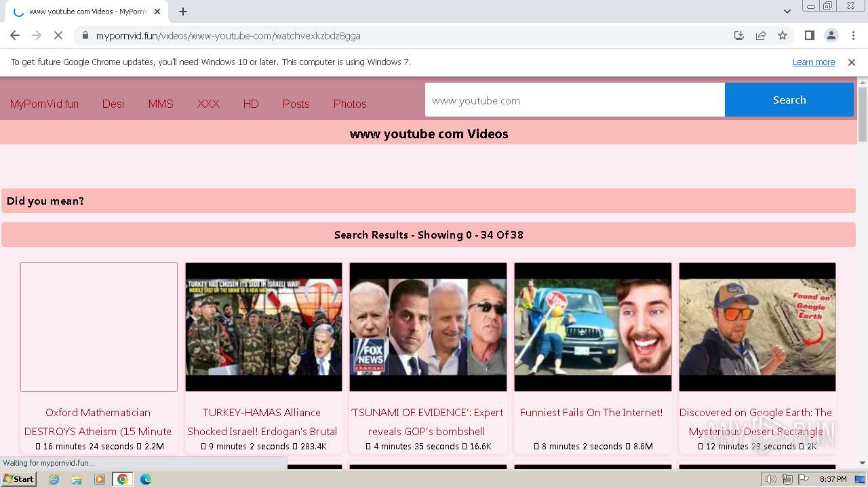Screen dimensions: 868x488
Task: Install or download page icon in address bar
Action: point(739,35)
